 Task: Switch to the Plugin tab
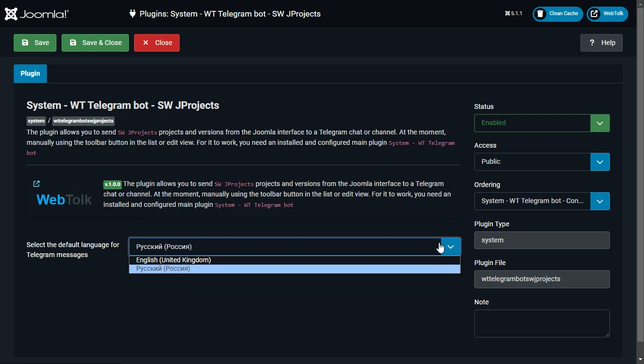pyautogui.click(x=30, y=74)
